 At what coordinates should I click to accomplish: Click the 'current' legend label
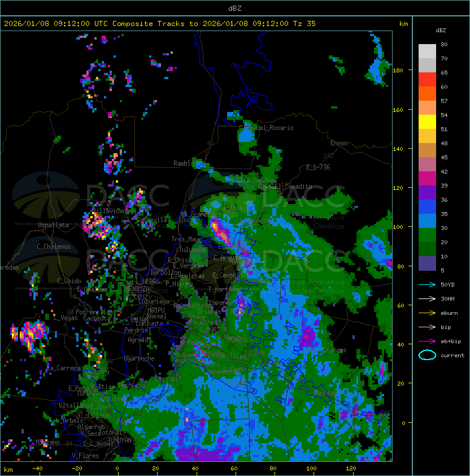pos(452,356)
